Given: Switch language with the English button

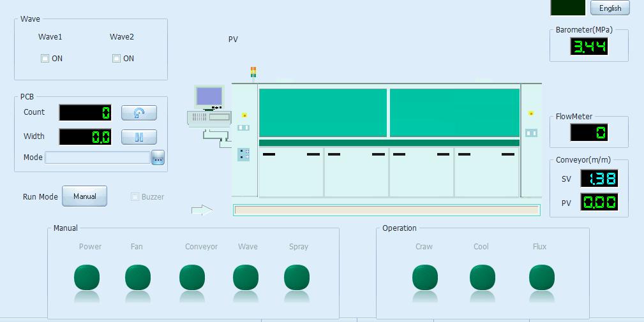Looking at the screenshot, I should (x=610, y=8).
